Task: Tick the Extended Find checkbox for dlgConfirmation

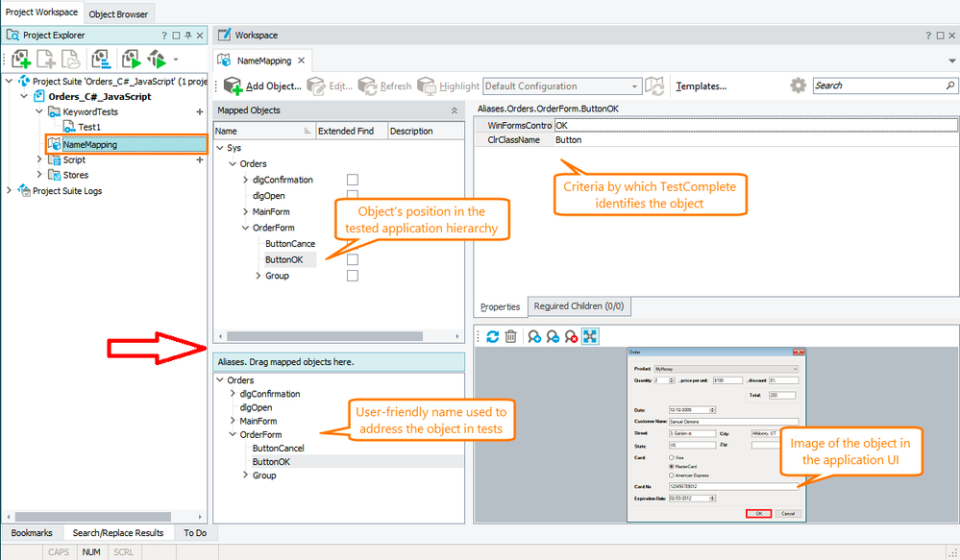Action: (353, 180)
